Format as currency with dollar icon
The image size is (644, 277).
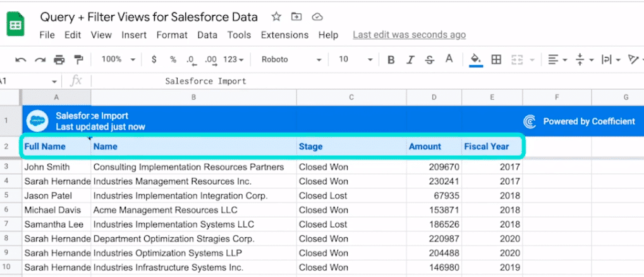[x=154, y=59]
